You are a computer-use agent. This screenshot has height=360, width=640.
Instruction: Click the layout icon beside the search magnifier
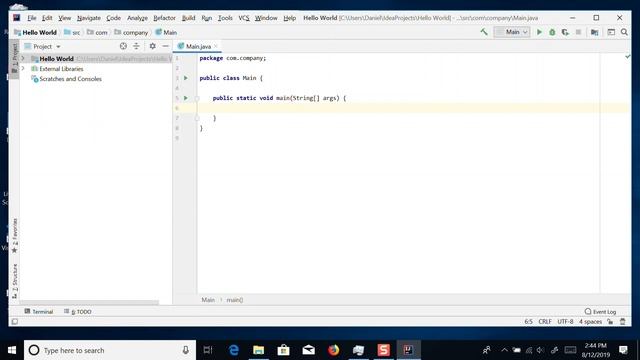[611, 32]
